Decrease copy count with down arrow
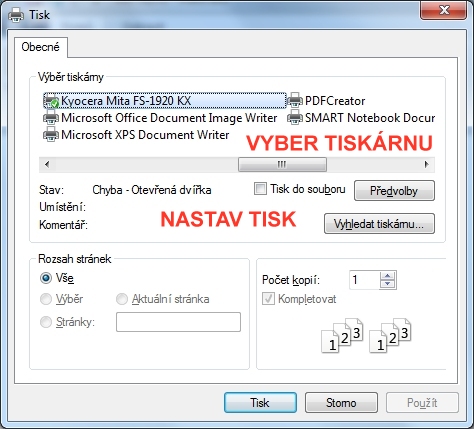The width and height of the screenshot is (474, 429). [387, 284]
